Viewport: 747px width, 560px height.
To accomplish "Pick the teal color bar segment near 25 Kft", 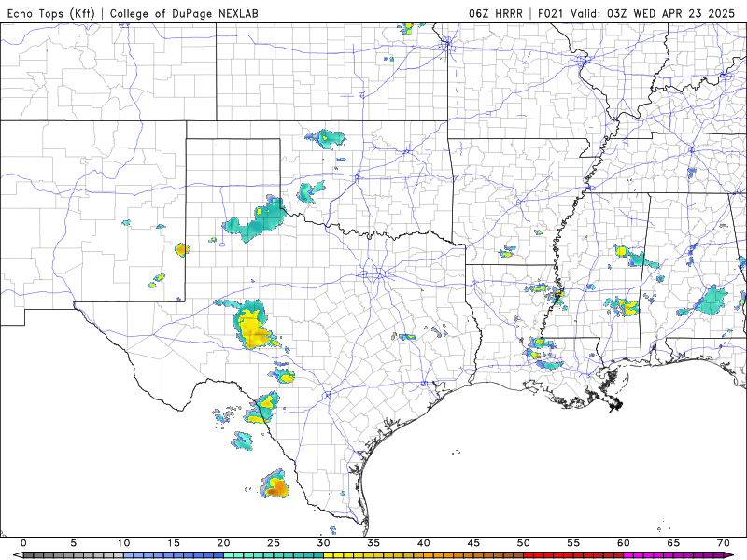I will point(274,555).
